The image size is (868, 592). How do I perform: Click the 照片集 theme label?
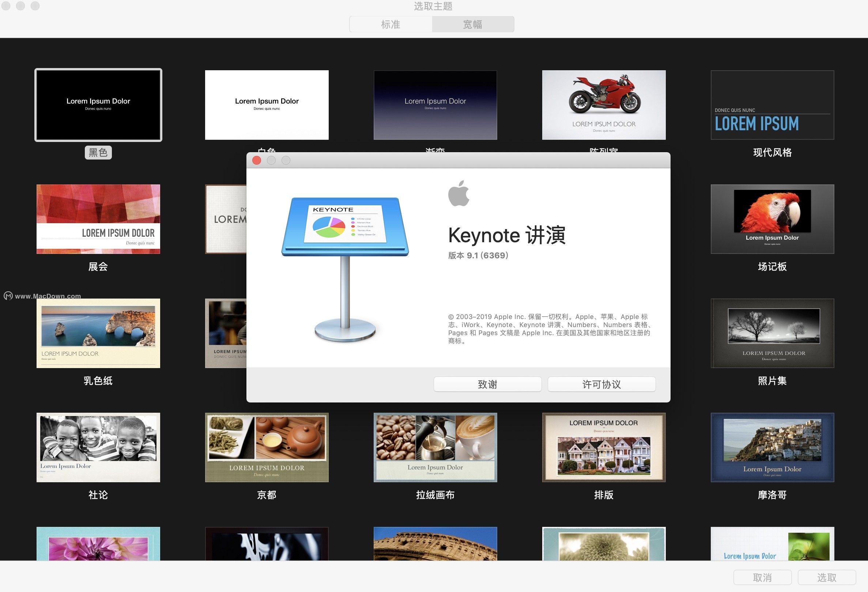pyautogui.click(x=772, y=381)
